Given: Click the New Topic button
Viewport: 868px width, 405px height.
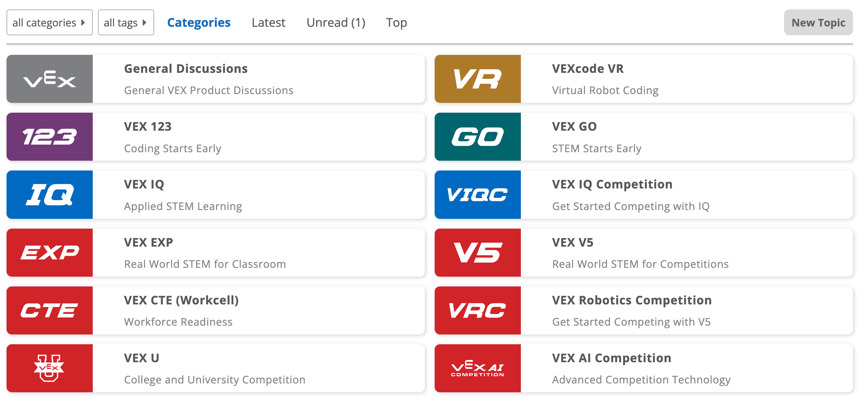Looking at the screenshot, I should click(818, 22).
